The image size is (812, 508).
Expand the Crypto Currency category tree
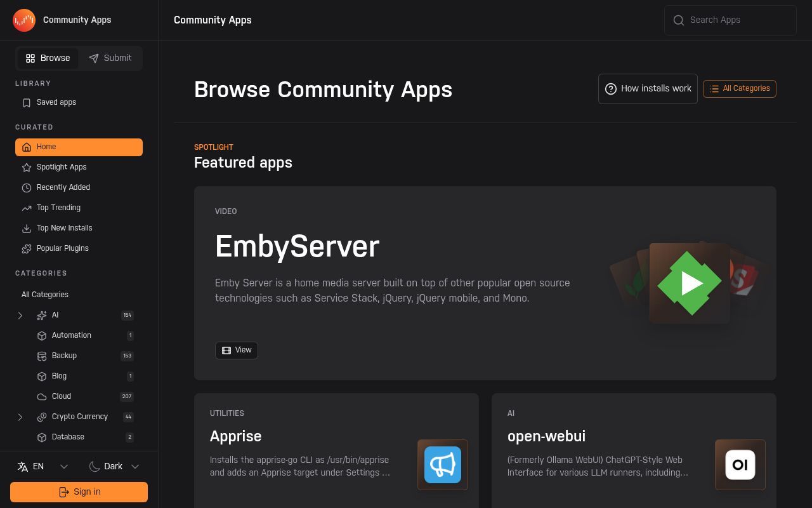(20, 417)
